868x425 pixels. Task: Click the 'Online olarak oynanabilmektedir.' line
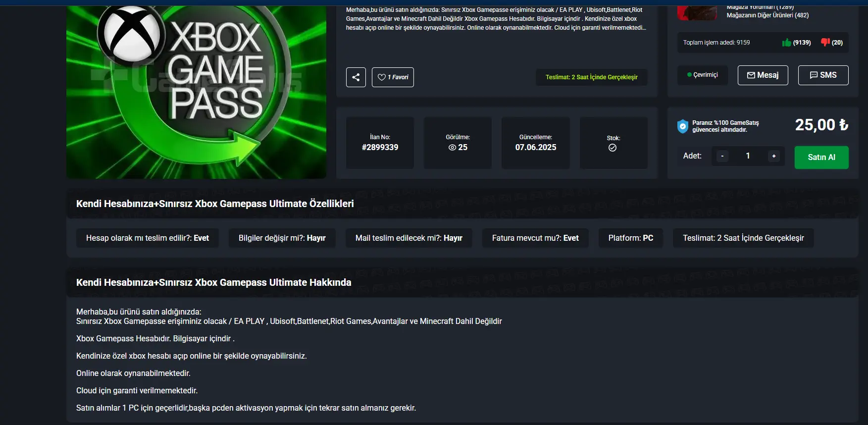[133, 373]
